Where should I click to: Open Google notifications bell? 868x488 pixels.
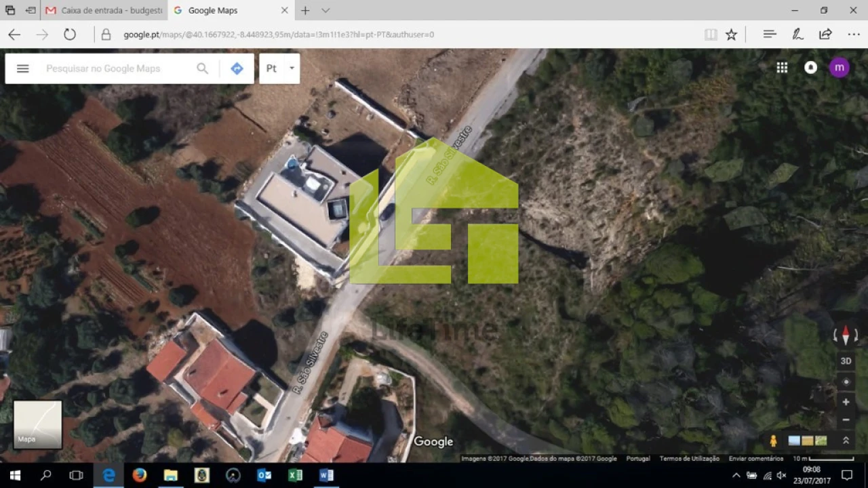(x=810, y=68)
